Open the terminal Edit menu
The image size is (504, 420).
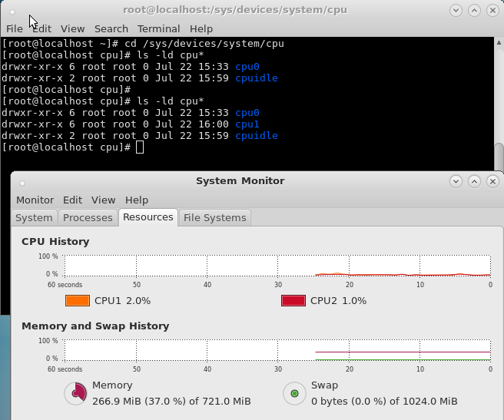coord(41,29)
